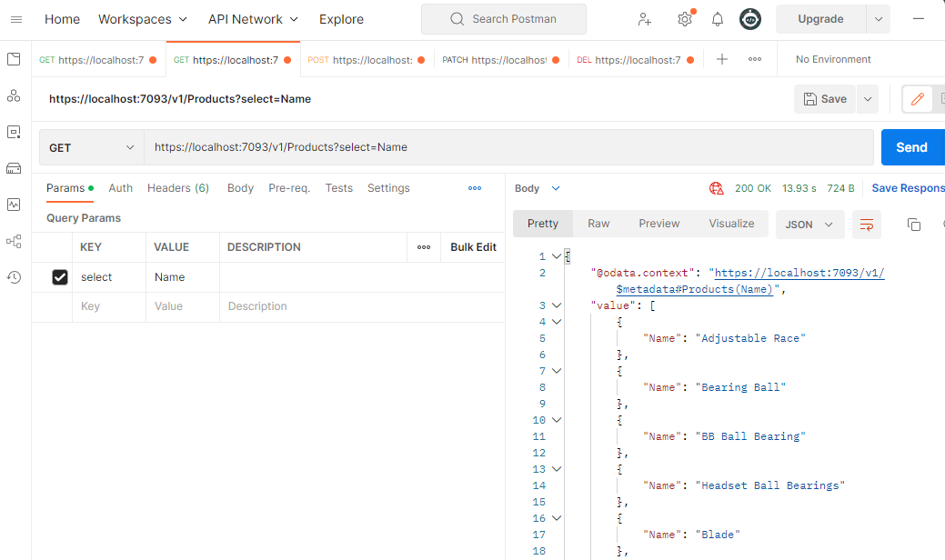This screenshot has width=945, height=560.
Task: Open Environments sidebar icon
Action: [14, 132]
